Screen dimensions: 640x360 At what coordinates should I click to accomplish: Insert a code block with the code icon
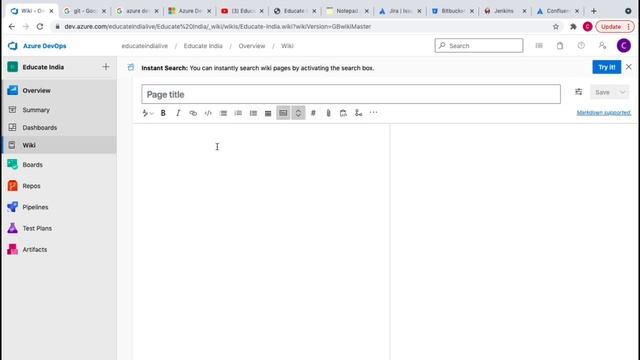click(208, 113)
